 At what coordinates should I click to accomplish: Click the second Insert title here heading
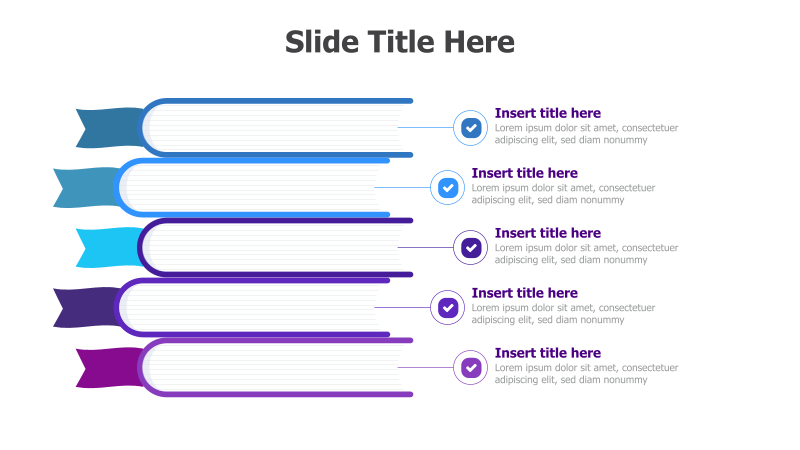(524, 173)
